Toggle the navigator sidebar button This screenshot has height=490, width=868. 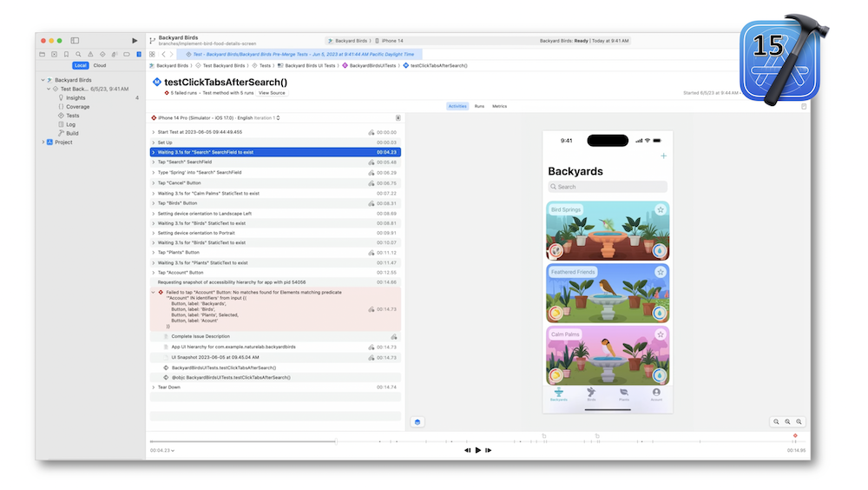(x=75, y=41)
